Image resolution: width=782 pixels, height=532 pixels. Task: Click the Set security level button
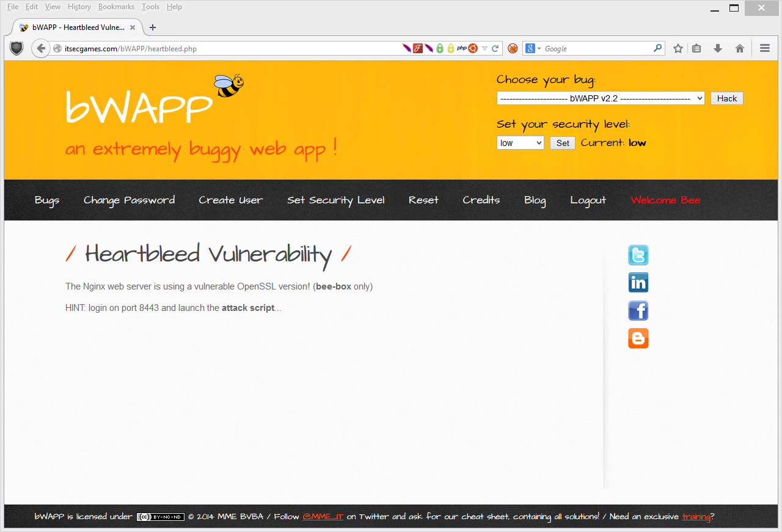tap(562, 143)
